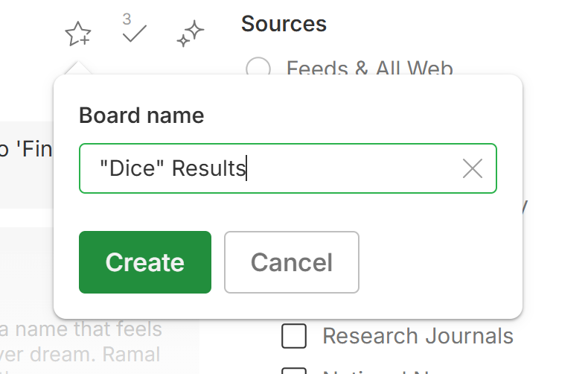Image resolution: width=588 pixels, height=374 pixels.
Task: Click the 'Feeds & All Web' label text
Action: point(370,70)
